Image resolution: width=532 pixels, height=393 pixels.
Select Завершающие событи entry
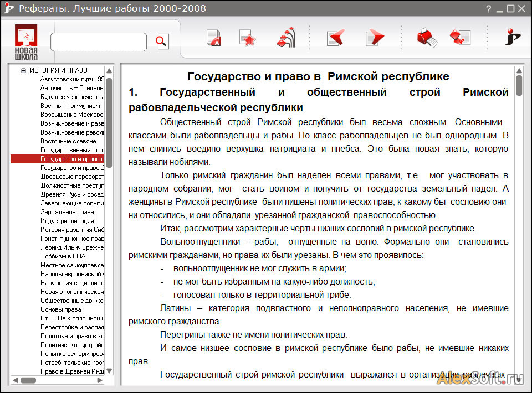click(72, 203)
